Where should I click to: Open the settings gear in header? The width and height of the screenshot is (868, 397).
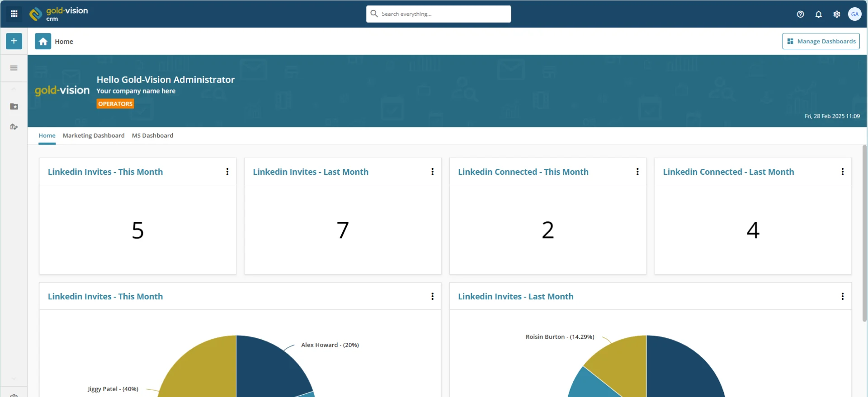click(x=836, y=14)
